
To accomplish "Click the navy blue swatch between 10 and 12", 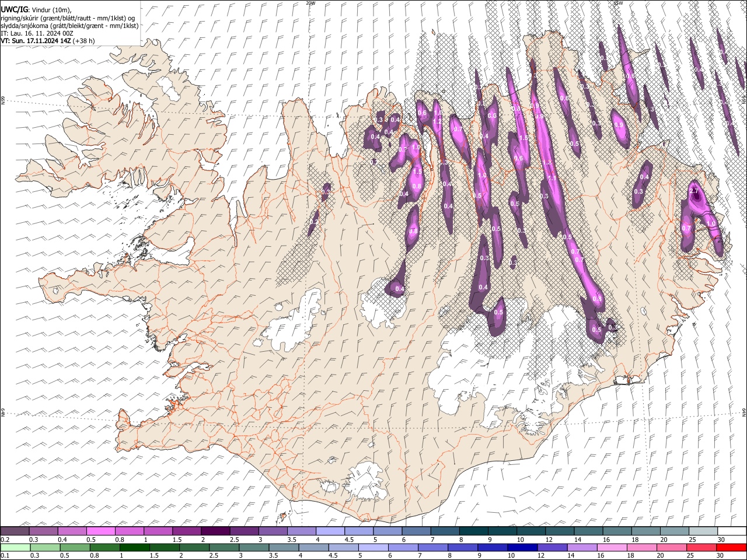I will 523,547.
